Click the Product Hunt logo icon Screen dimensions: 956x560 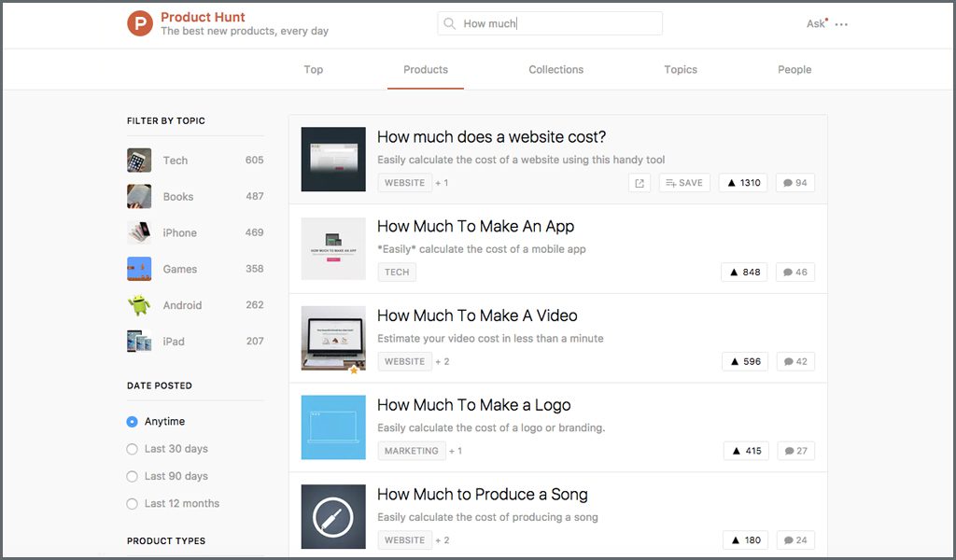coord(140,23)
